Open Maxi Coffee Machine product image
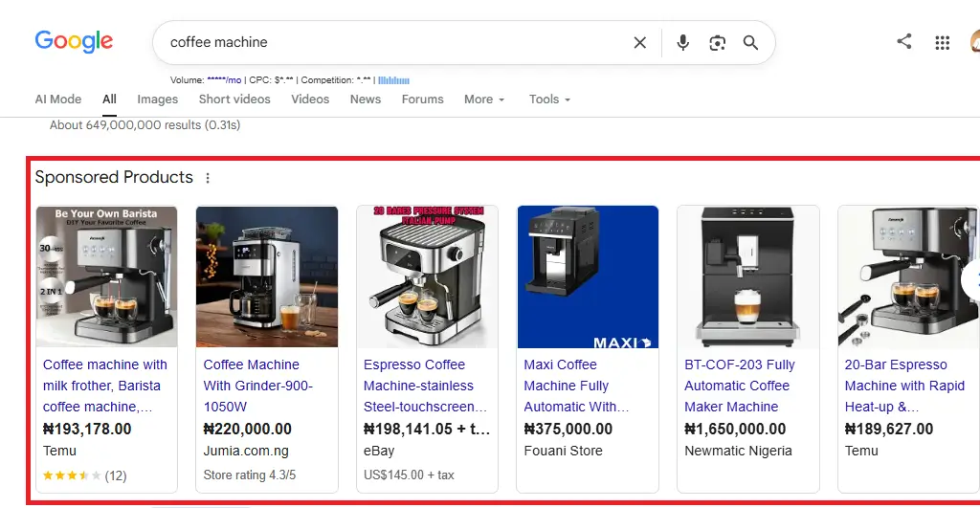 tap(588, 276)
